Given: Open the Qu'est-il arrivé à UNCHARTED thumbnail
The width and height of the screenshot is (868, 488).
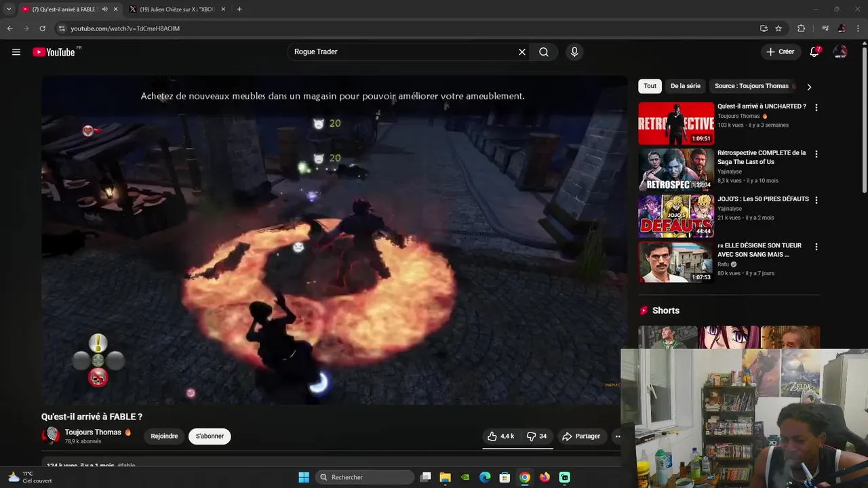Looking at the screenshot, I should tap(676, 123).
